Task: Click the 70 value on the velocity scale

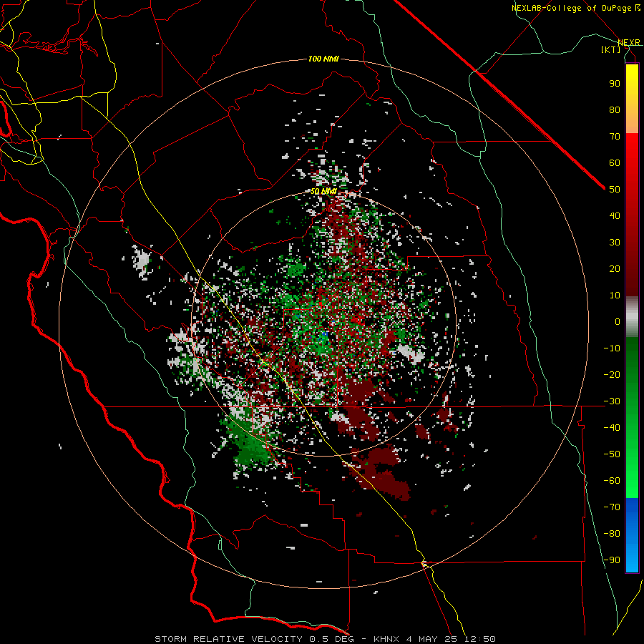Action: pos(615,137)
